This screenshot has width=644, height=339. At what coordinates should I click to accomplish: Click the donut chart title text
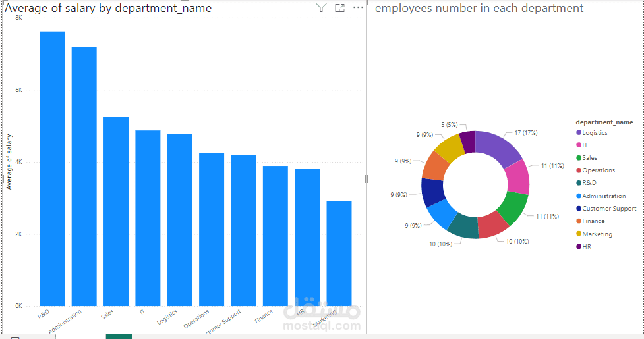[x=479, y=8]
